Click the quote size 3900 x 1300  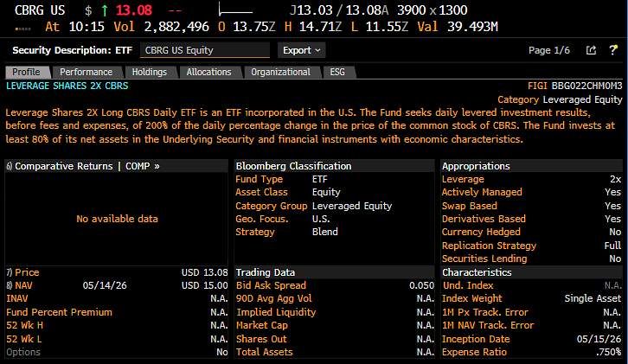433,10
